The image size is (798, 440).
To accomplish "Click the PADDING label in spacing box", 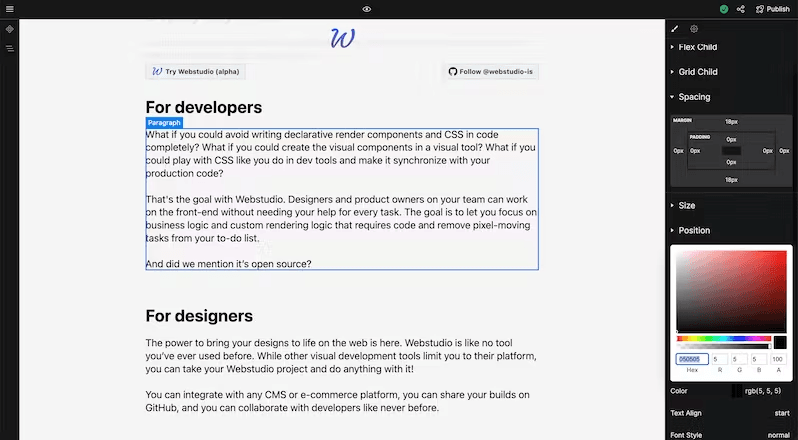I will [x=699, y=137].
